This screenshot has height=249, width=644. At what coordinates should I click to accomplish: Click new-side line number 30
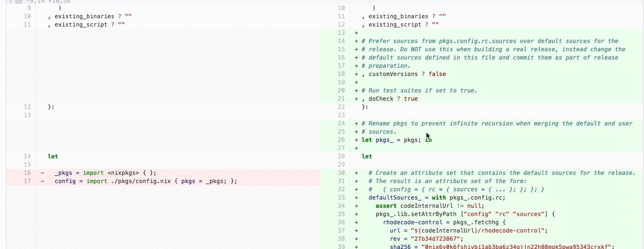pyautogui.click(x=341, y=173)
